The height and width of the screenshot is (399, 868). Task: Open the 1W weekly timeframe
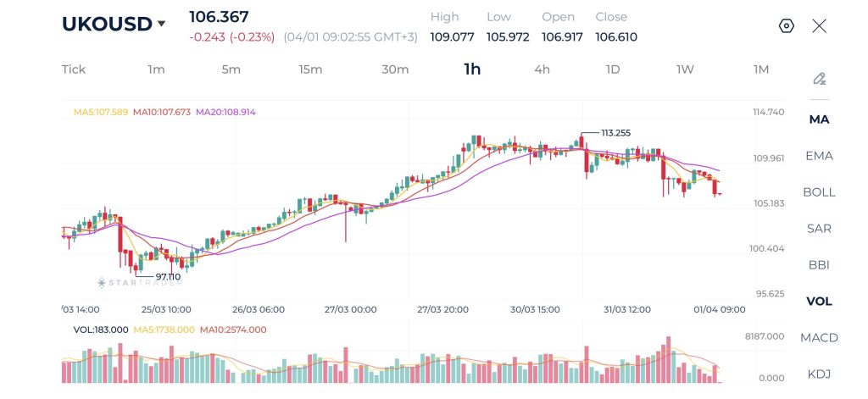coord(685,69)
